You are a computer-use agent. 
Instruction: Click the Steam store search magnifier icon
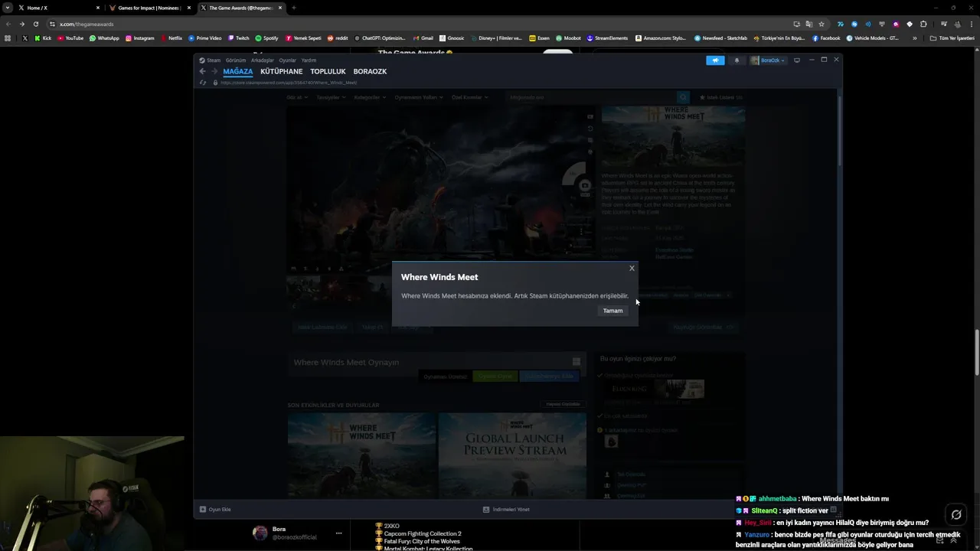683,97
